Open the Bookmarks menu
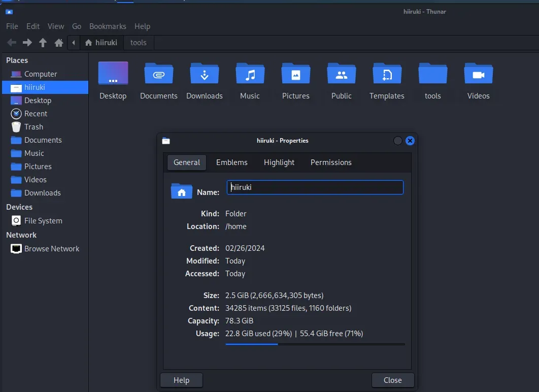 click(x=108, y=26)
